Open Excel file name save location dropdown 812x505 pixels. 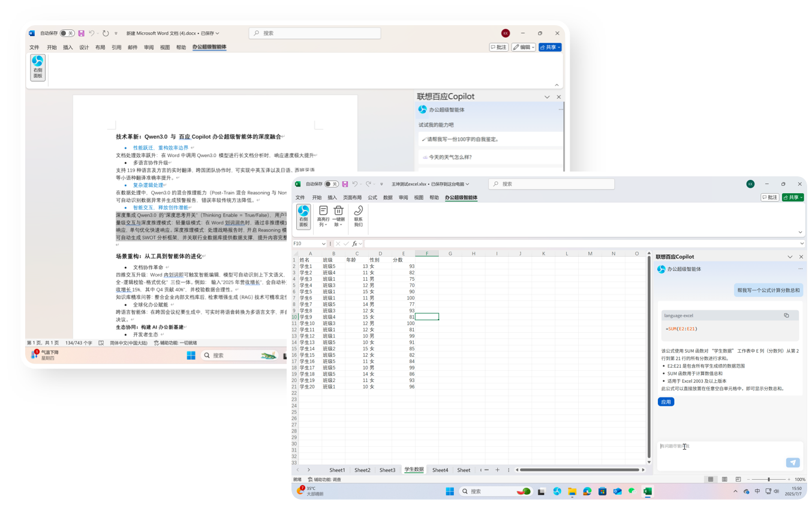468,184
